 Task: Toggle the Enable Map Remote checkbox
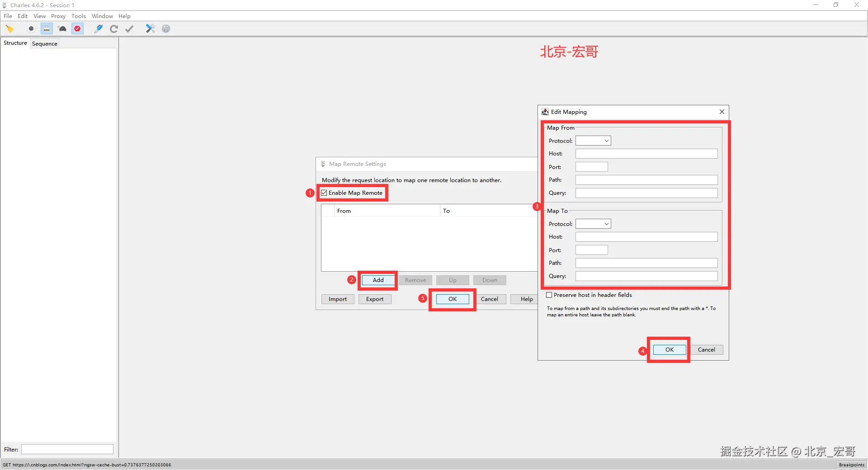(x=324, y=193)
